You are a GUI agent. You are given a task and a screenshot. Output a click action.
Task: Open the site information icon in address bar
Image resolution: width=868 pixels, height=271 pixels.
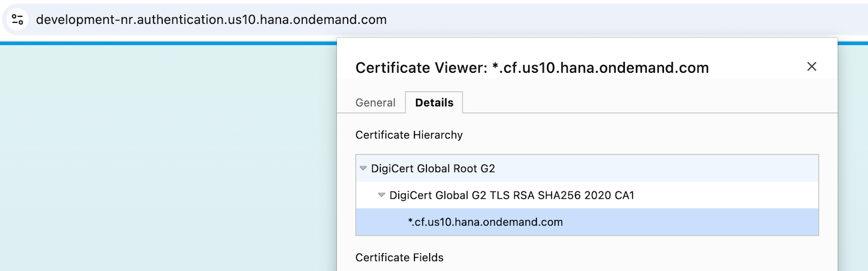[x=17, y=20]
